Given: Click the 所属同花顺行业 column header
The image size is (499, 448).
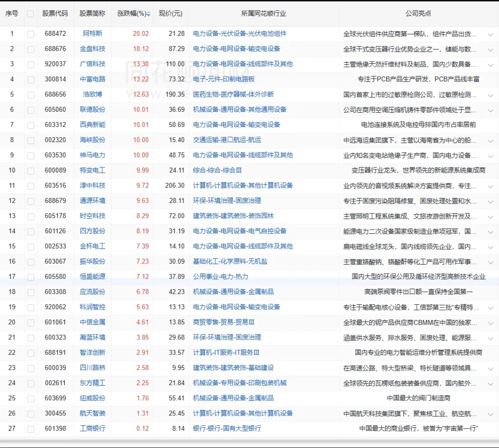Looking at the screenshot, I should click(x=263, y=14).
